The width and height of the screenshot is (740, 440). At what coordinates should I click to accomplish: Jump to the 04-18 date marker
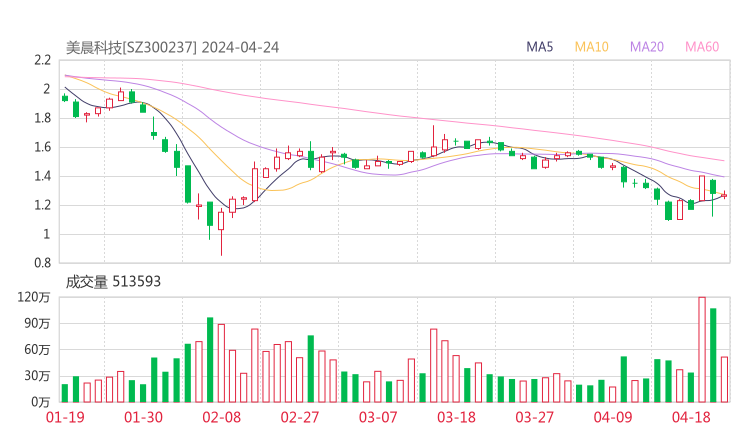[x=691, y=417]
